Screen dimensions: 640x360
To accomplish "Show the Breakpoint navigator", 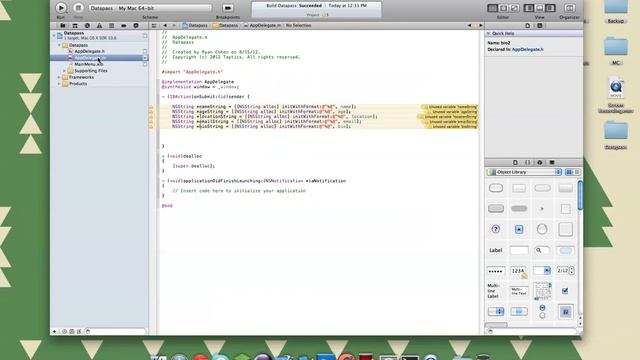I will pos(124,26).
